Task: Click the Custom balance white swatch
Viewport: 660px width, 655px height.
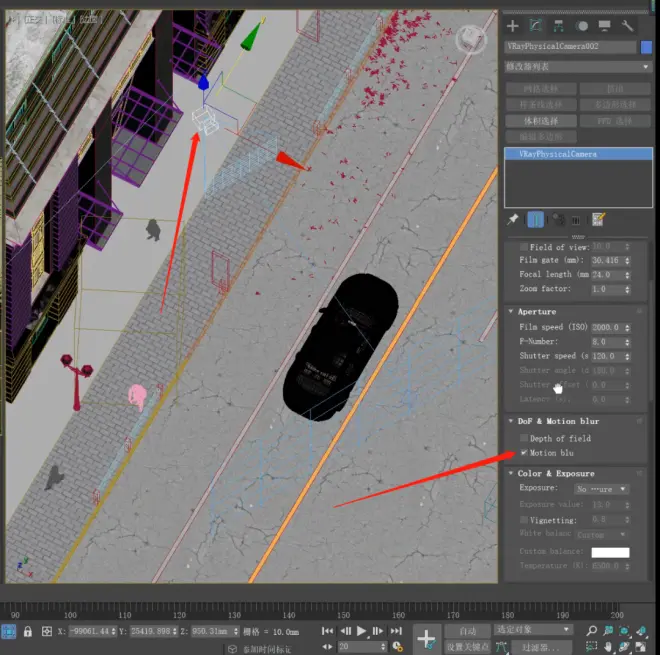Action: 610,552
